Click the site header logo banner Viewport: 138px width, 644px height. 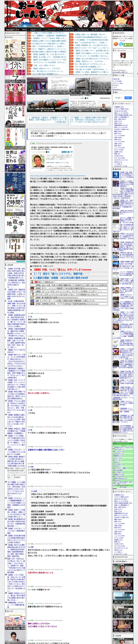(69, 14)
